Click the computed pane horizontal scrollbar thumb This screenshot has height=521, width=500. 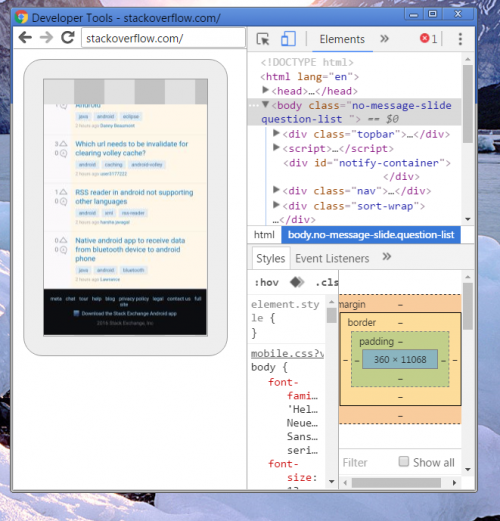click(x=396, y=482)
